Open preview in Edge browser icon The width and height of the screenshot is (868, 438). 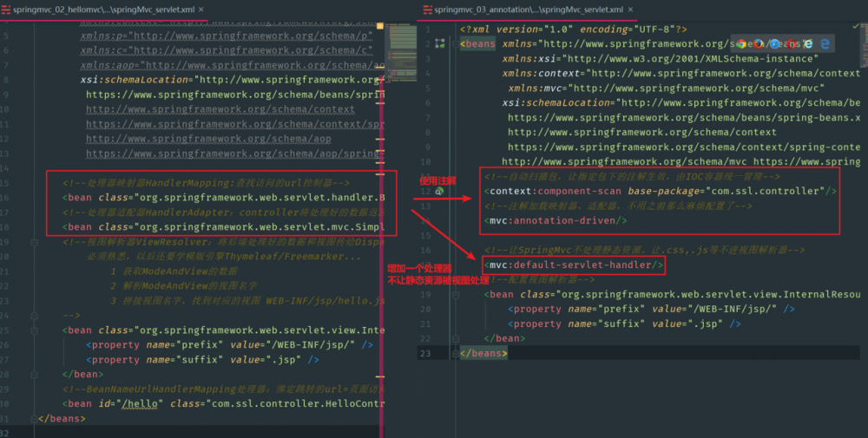[x=825, y=43]
